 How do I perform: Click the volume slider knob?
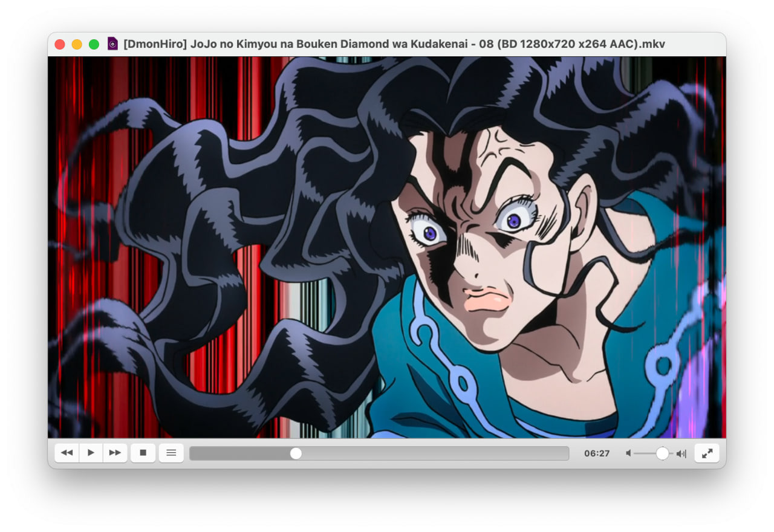[662, 453]
